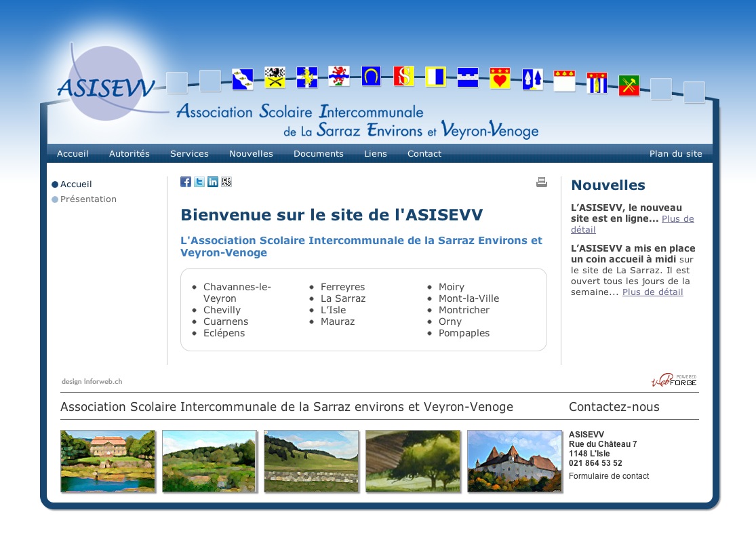Open the castle with red roofs painting
This screenshot has height=550, width=756.
pos(515,461)
